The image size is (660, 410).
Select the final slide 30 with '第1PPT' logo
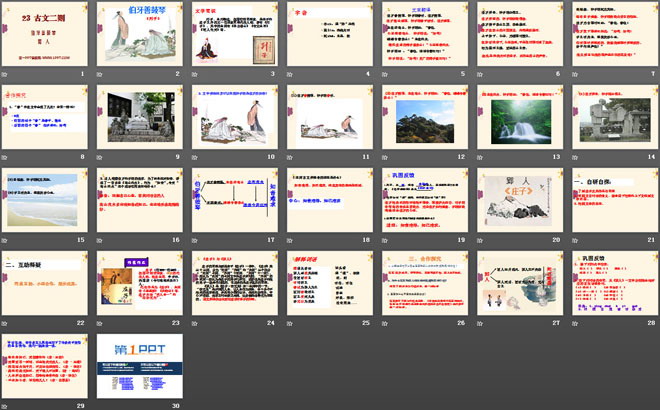click(140, 367)
